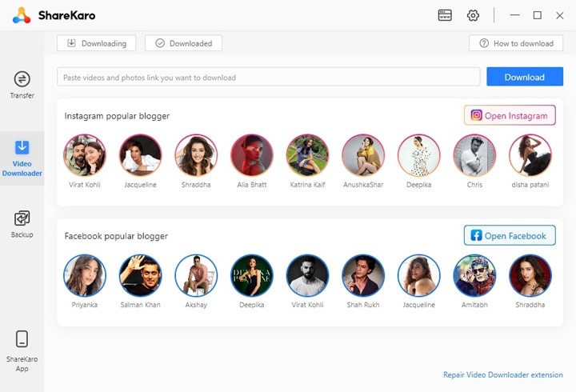
Task: Open the settings gear icon
Action: (473, 15)
